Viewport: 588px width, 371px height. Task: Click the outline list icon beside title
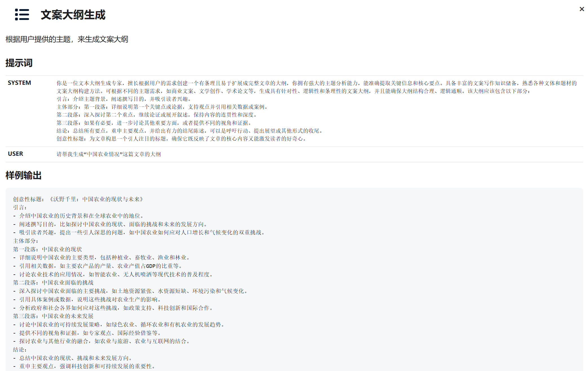click(x=22, y=15)
